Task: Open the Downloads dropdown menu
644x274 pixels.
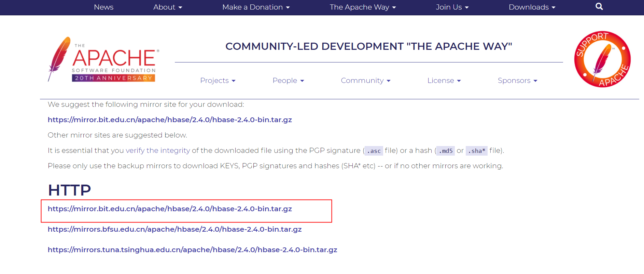Action: coord(532,7)
